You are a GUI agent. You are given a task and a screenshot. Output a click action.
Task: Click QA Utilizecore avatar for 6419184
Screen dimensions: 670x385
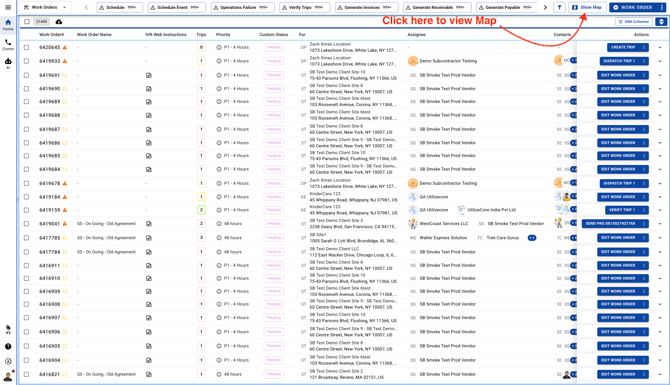[413, 197]
